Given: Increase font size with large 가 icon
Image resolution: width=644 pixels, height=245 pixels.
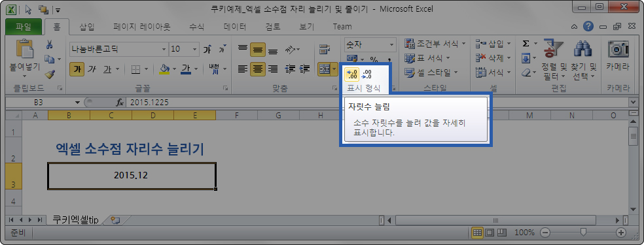Looking at the screenshot, I should coord(207,49).
